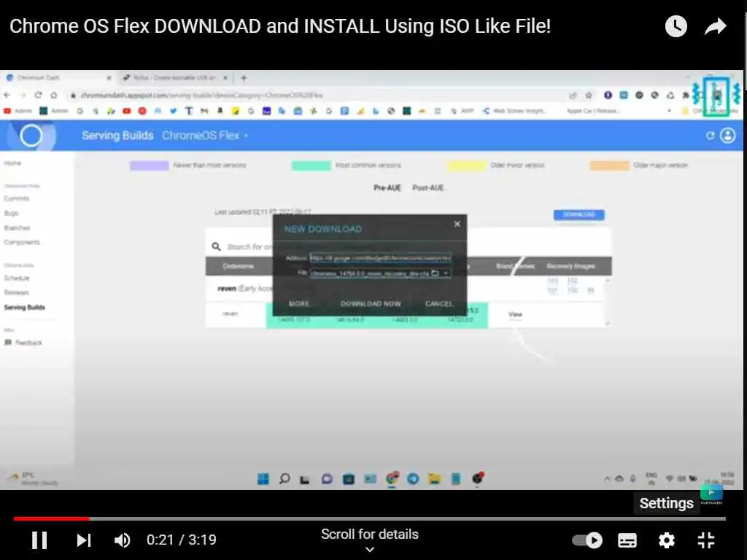Viewport: 747px width, 560px height.
Task: Click the Chrome icon in taskbar
Action: [x=392, y=478]
